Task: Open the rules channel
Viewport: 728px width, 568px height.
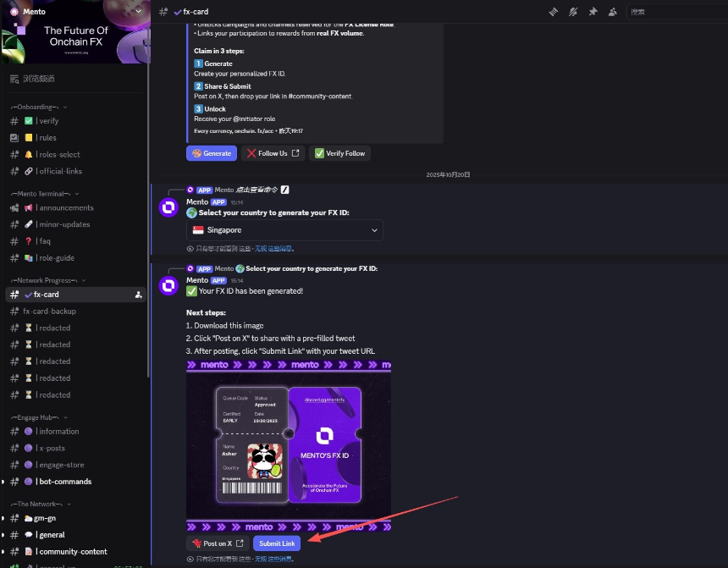Action: tap(47, 138)
